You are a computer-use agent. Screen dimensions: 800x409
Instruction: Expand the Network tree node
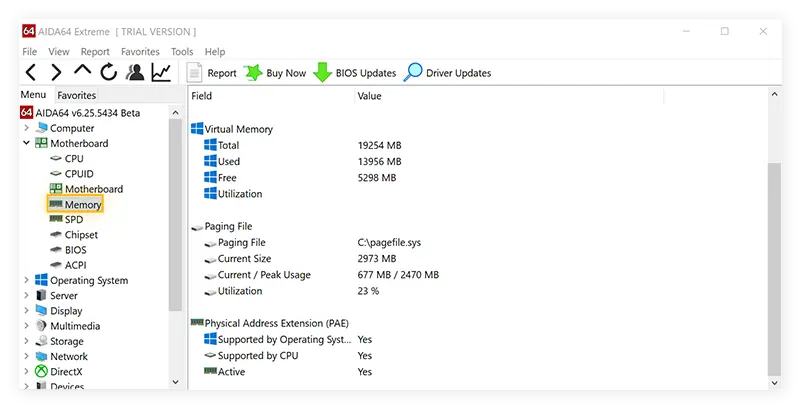tap(27, 356)
